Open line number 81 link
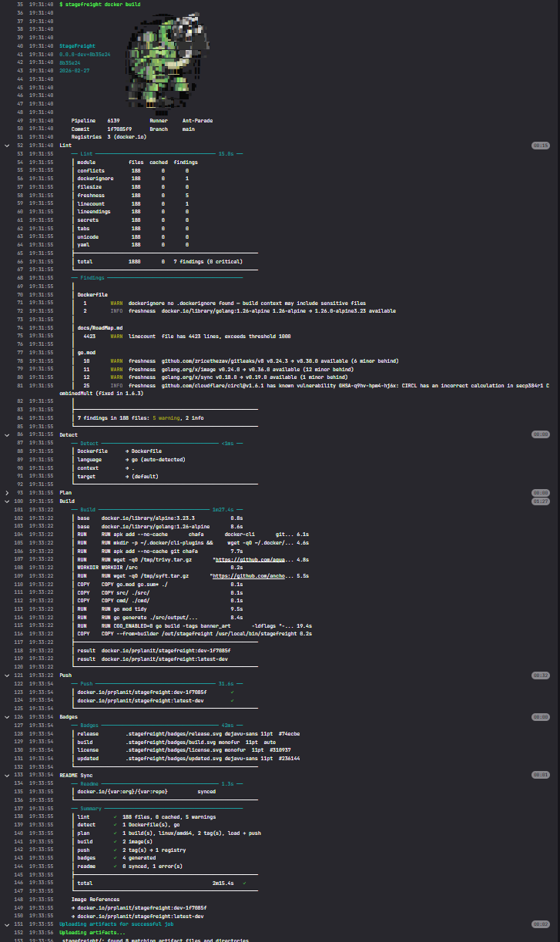 tap(19, 385)
